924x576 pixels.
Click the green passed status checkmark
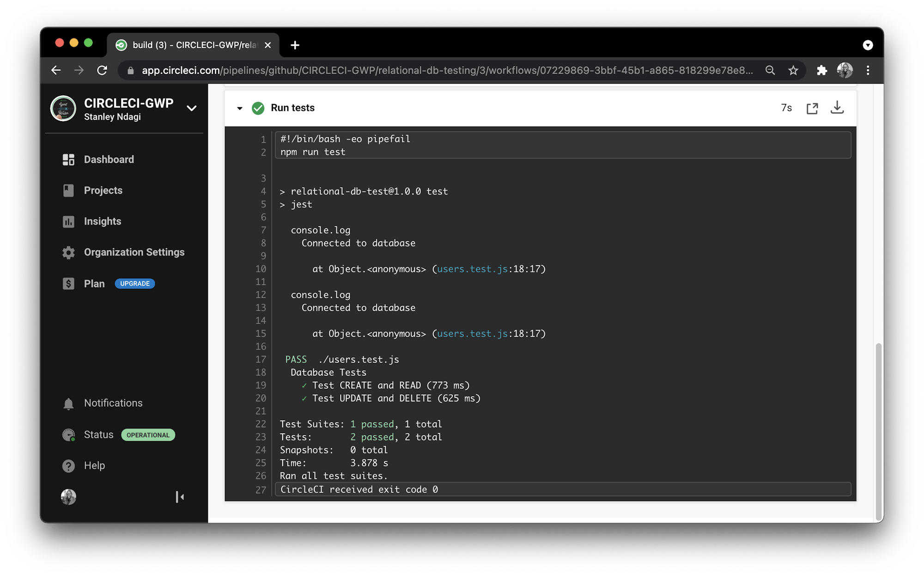coord(258,107)
